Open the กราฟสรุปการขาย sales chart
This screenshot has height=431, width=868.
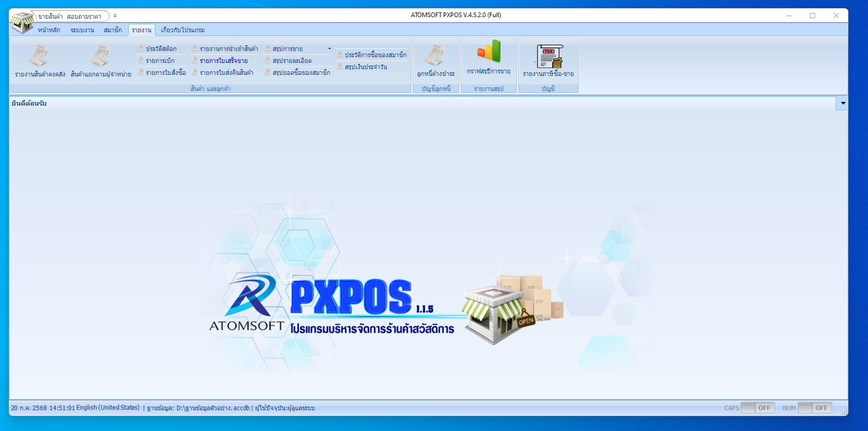[x=488, y=58]
